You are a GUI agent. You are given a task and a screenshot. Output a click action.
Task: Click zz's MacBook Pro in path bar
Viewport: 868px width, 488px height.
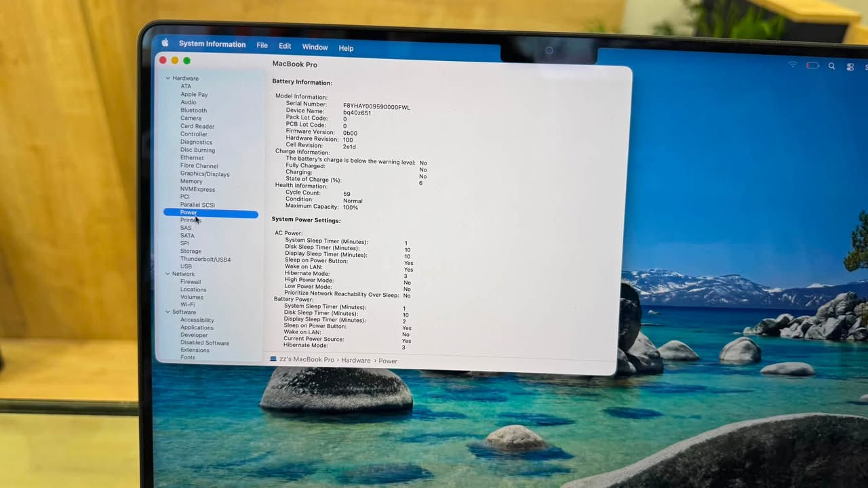[302, 360]
